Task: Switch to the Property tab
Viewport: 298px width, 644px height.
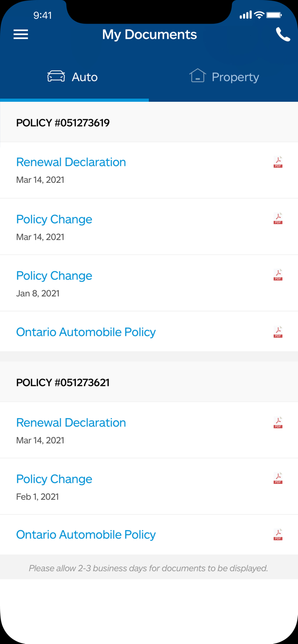Action: click(x=224, y=77)
